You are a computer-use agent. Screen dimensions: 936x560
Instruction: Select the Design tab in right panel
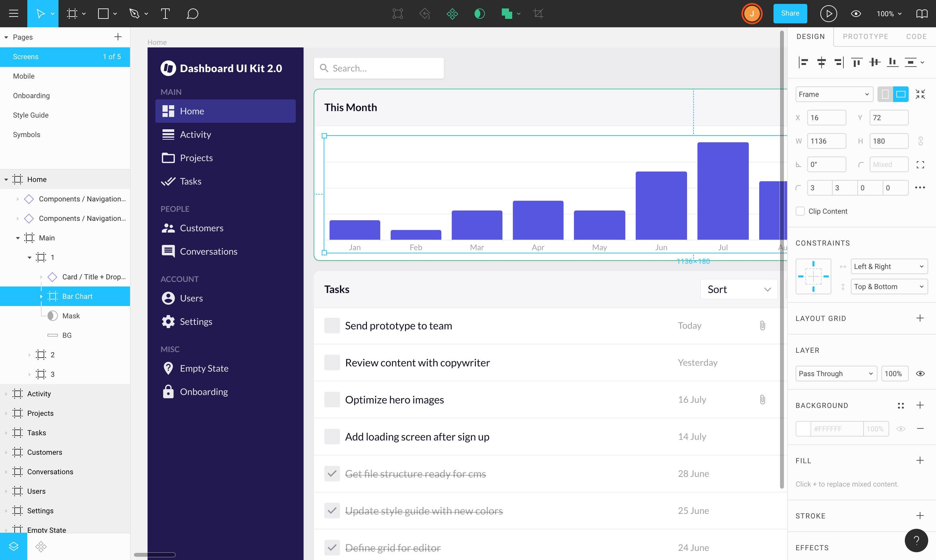pyautogui.click(x=811, y=37)
